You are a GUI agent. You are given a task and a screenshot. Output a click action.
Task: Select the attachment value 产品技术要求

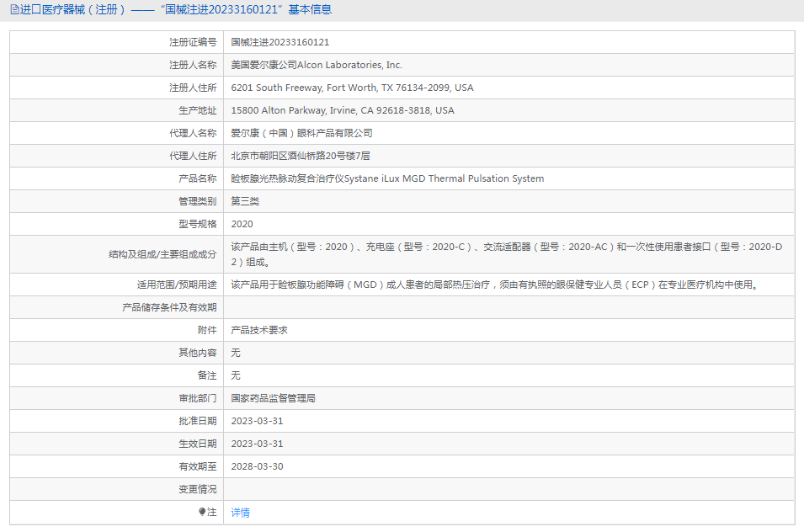pyautogui.click(x=259, y=330)
